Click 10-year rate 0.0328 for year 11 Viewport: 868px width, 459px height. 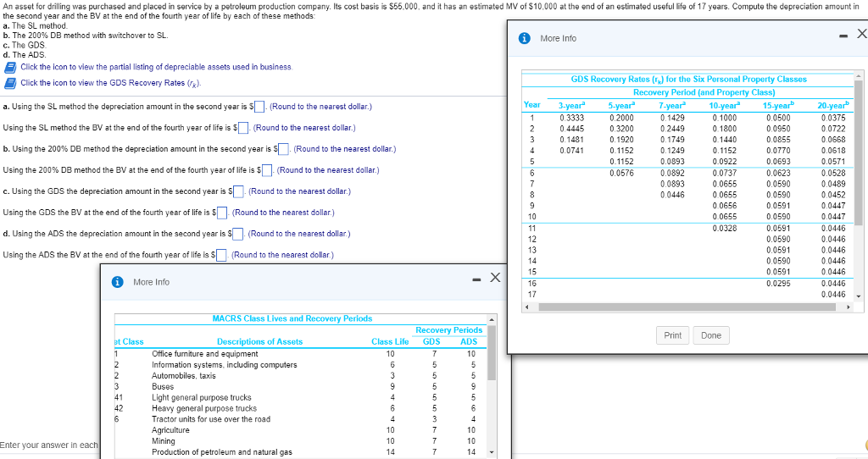[725, 228]
